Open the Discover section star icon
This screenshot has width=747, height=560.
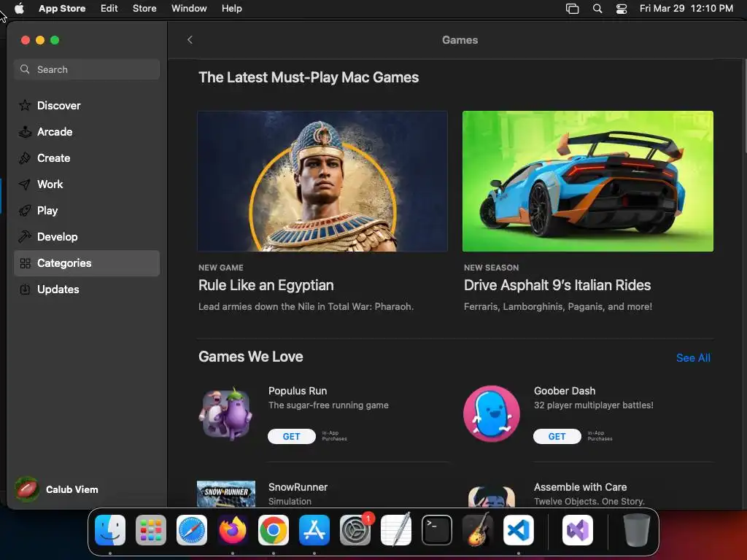point(25,105)
